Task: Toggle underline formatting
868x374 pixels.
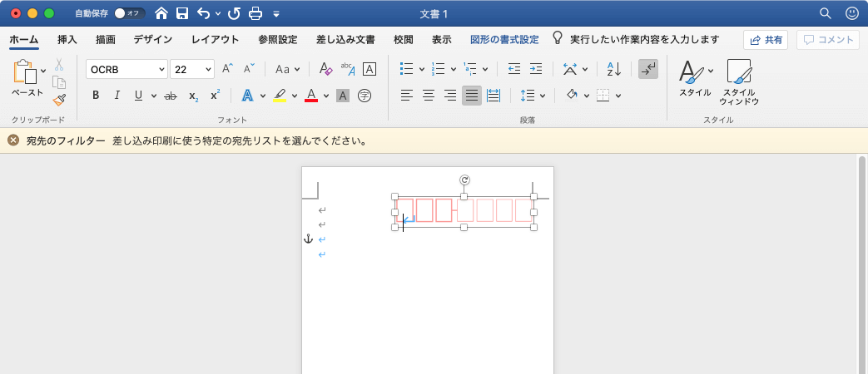Action: (x=138, y=96)
